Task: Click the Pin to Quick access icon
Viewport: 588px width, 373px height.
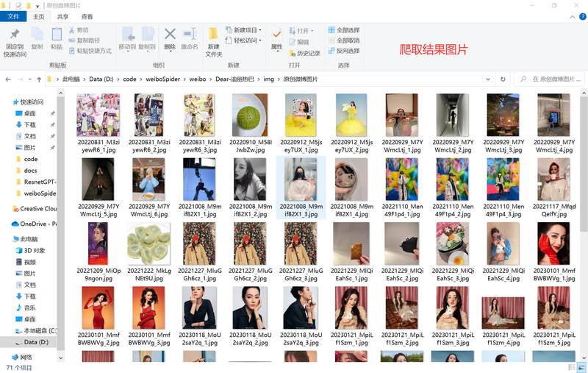Action: [x=15, y=35]
